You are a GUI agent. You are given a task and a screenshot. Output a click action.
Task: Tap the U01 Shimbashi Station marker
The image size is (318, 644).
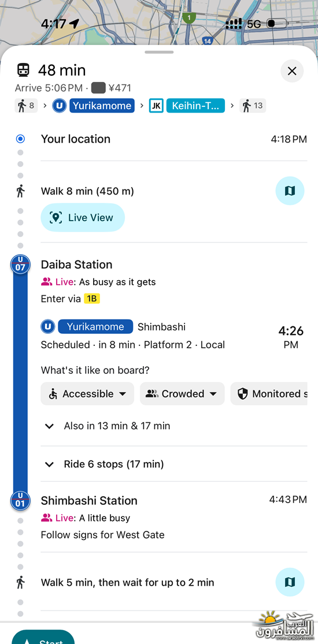[x=20, y=500]
